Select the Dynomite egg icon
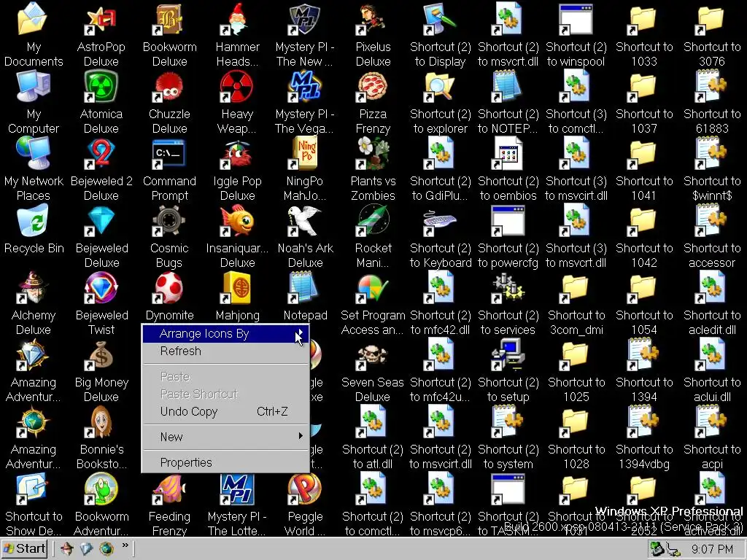Image resolution: width=747 pixels, height=560 pixels. (x=169, y=287)
